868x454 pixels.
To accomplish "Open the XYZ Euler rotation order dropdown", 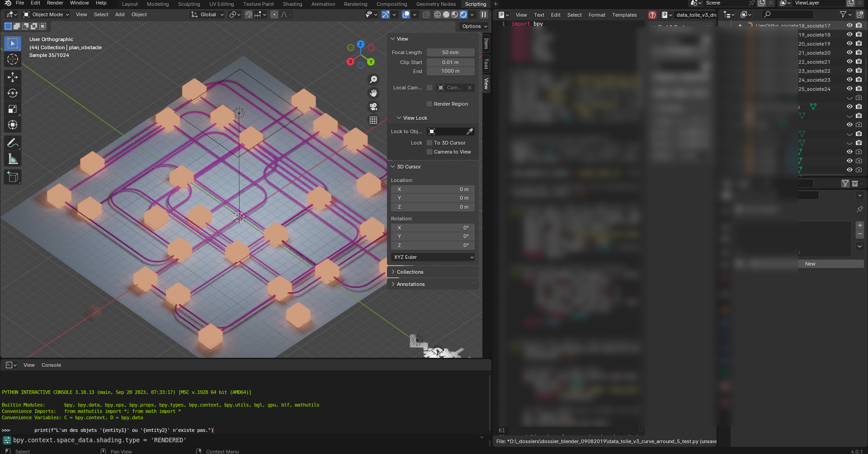I will point(432,257).
